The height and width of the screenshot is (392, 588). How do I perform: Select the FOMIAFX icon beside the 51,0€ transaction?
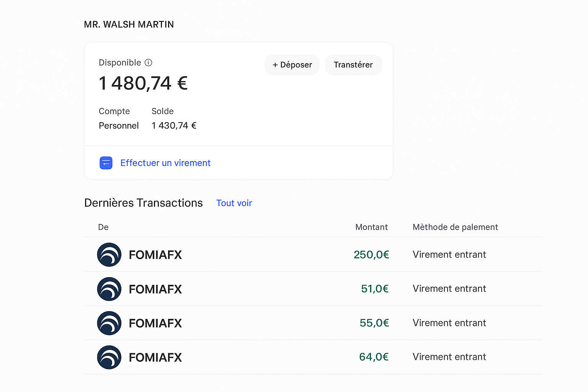(109, 289)
